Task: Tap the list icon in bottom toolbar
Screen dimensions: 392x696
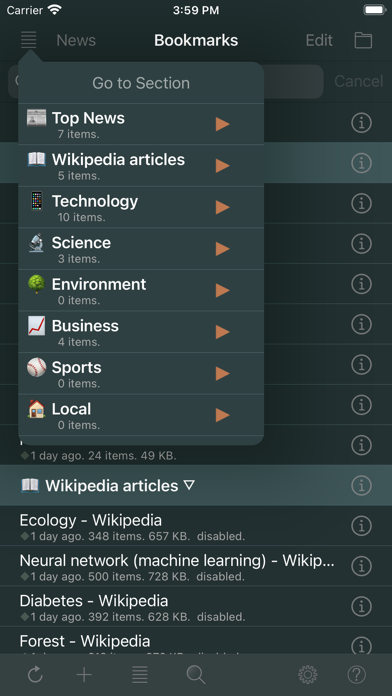Action: pyautogui.click(x=140, y=675)
